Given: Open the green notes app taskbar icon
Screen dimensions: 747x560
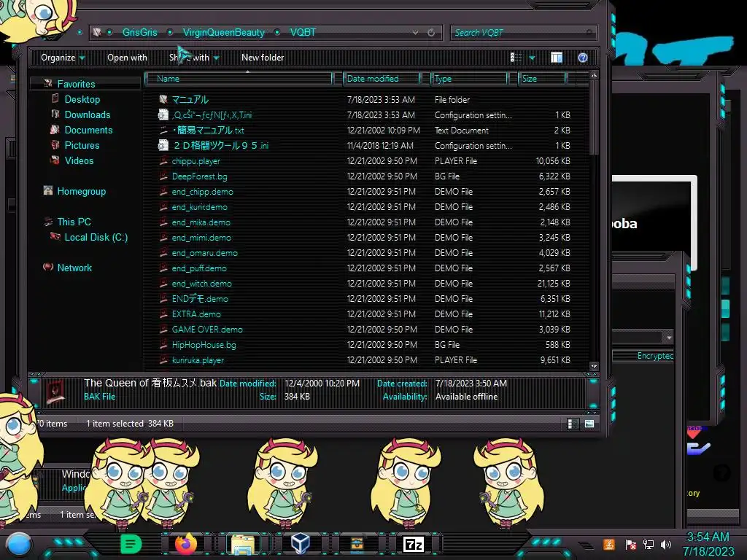Looking at the screenshot, I should 131,544.
